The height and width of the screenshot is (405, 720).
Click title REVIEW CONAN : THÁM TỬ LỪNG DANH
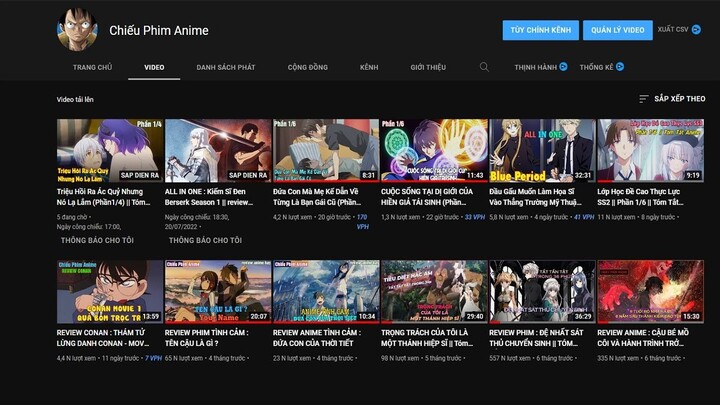coord(103,338)
